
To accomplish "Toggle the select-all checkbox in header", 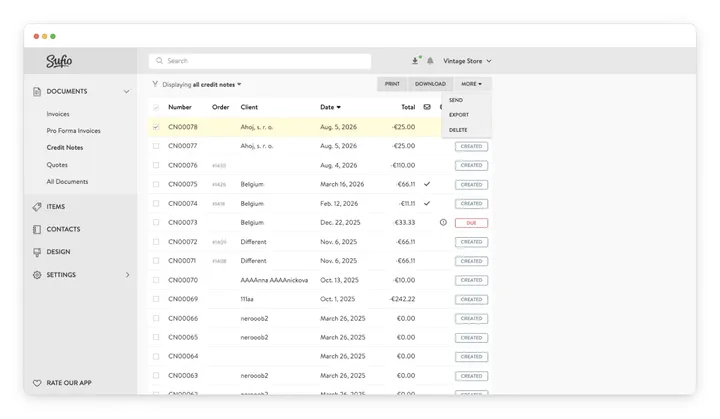I will 156,108.
